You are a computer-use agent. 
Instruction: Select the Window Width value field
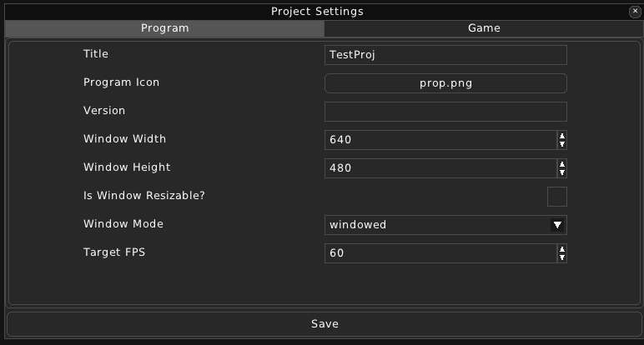tap(440, 140)
